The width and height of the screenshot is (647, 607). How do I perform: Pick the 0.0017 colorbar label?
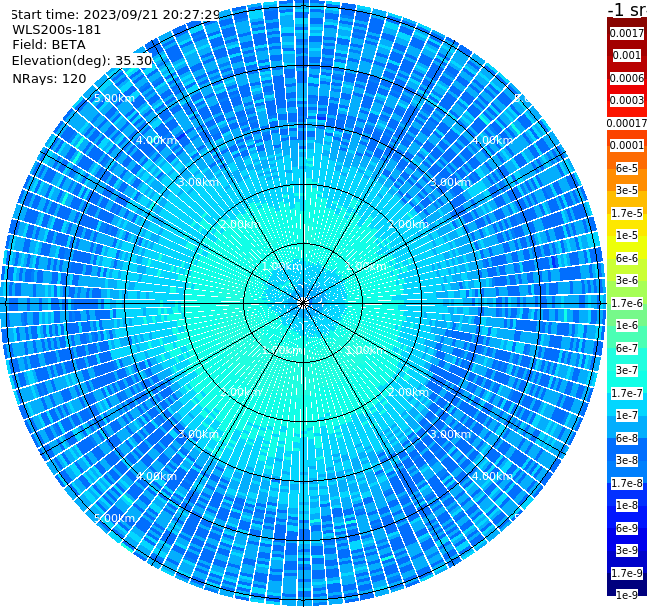[627, 33]
